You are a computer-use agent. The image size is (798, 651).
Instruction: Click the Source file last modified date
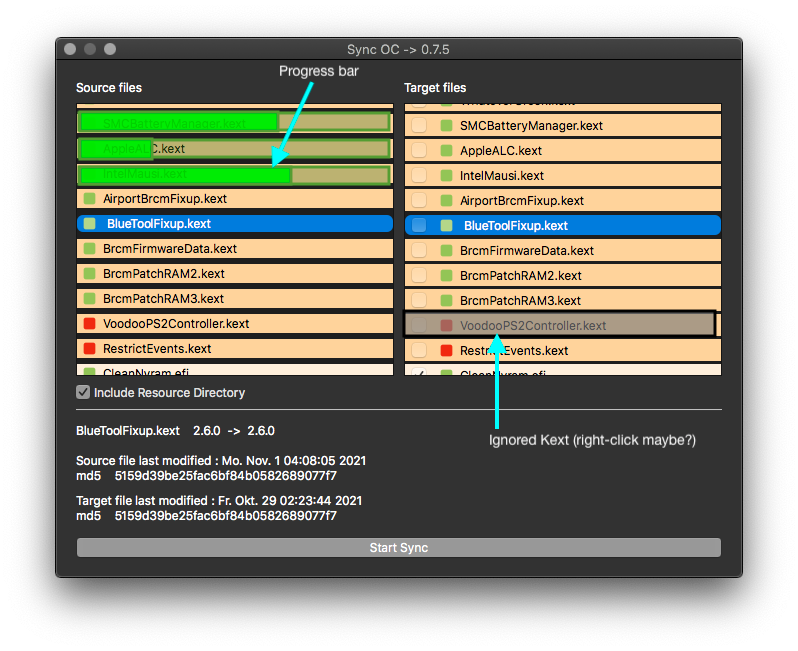294,461
